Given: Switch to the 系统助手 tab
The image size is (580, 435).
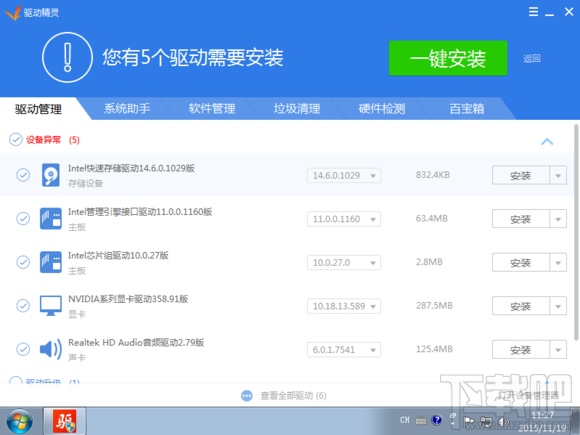Looking at the screenshot, I should point(127,108).
